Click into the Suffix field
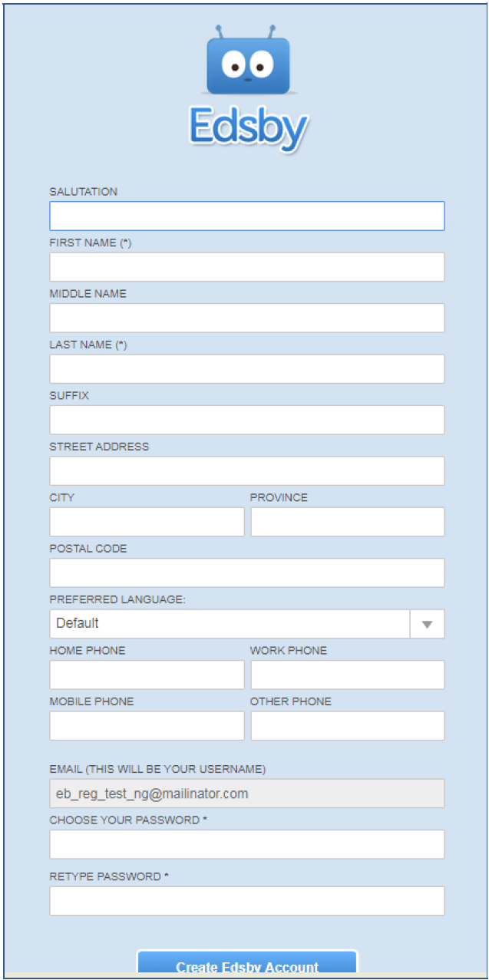The height and width of the screenshot is (980, 489). pos(247,420)
